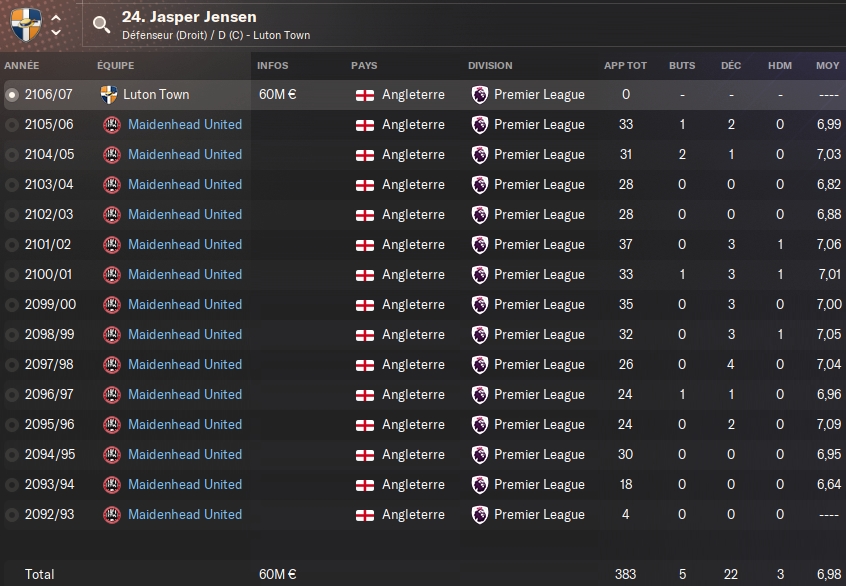Click average rating '7,09' in 2095/96 row
Image resolution: width=846 pixels, height=586 pixels.
tap(829, 424)
